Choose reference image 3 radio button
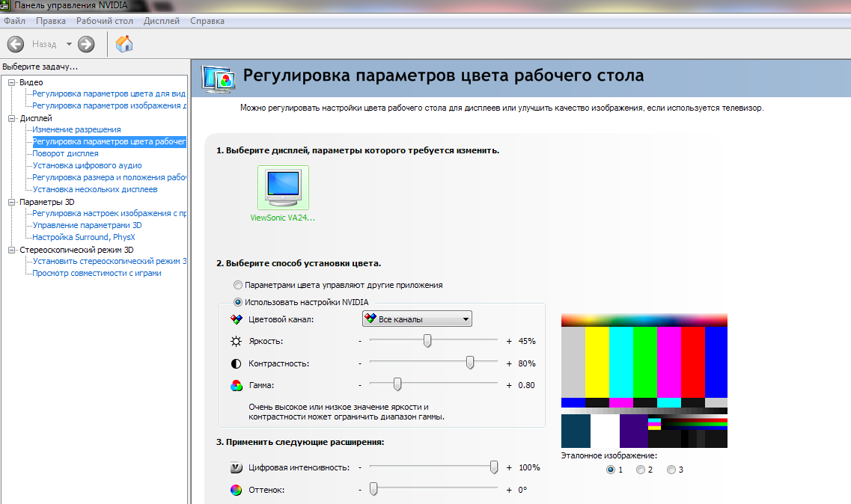The width and height of the screenshot is (851, 504). [x=671, y=470]
